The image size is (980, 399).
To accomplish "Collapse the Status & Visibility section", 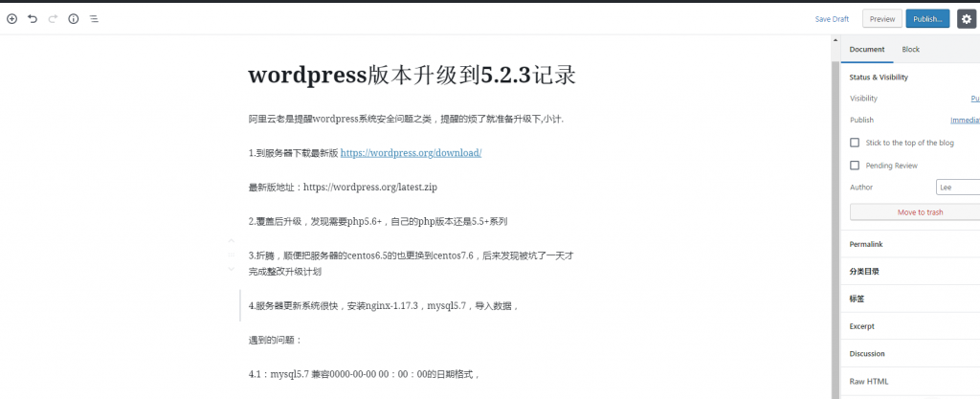I will [879, 77].
